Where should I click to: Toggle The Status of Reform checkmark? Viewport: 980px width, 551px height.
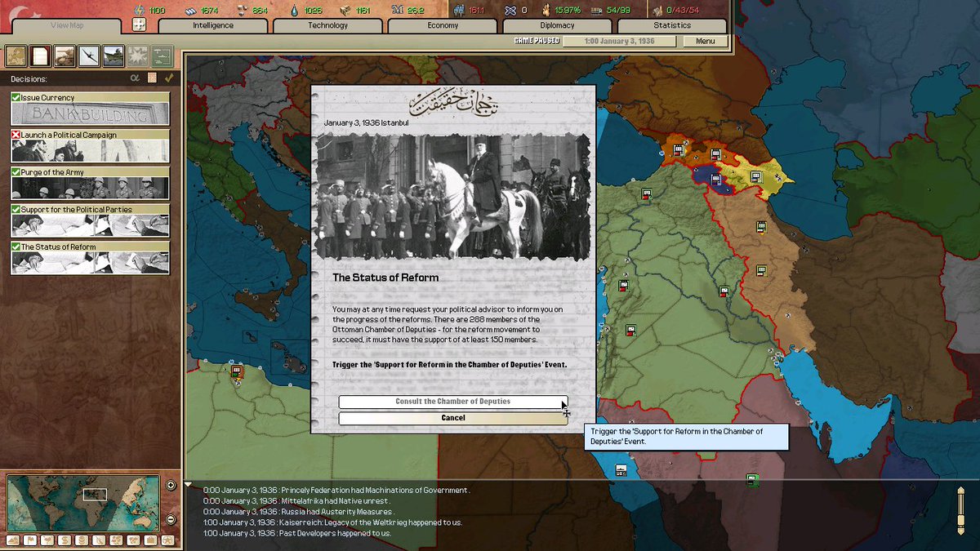coord(16,247)
